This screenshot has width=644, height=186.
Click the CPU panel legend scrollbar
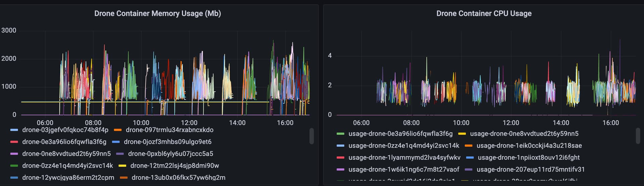click(x=638, y=136)
